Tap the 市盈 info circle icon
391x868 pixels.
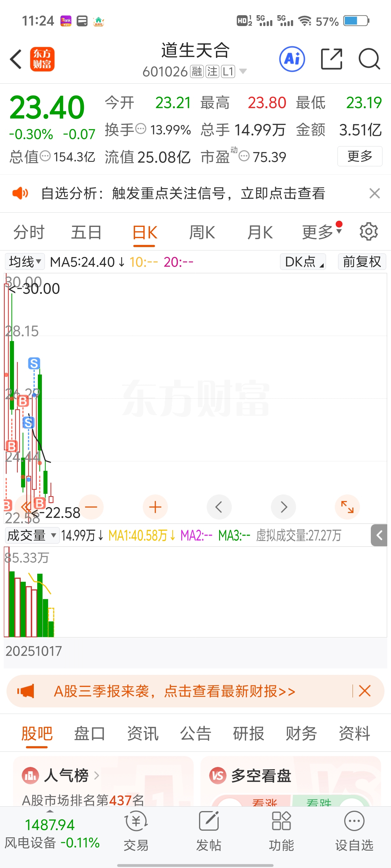pyautogui.click(x=244, y=156)
